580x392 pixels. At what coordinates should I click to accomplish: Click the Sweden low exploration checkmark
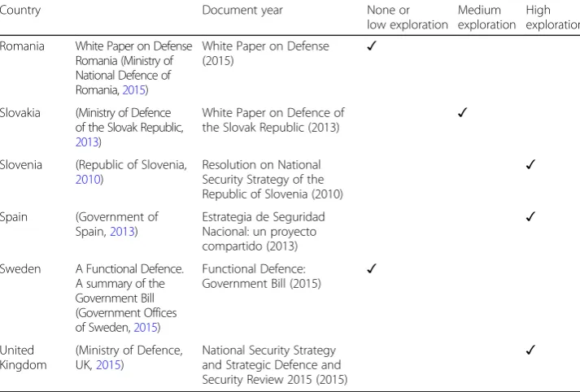[372, 269]
